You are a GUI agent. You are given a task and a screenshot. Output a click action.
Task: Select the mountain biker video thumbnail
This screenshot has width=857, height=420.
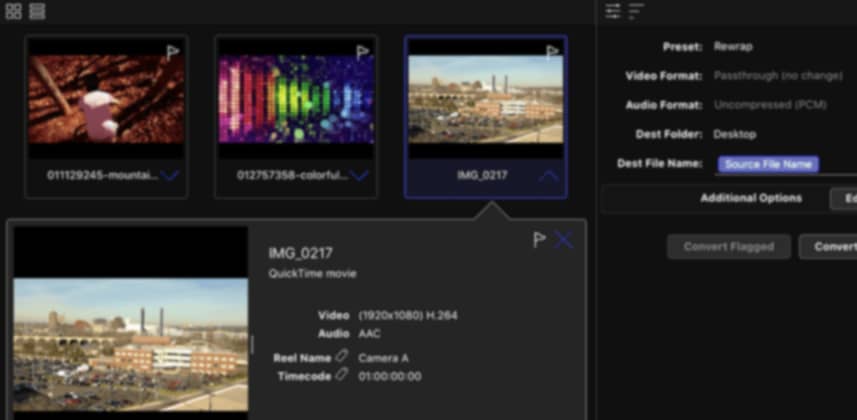(x=106, y=99)
